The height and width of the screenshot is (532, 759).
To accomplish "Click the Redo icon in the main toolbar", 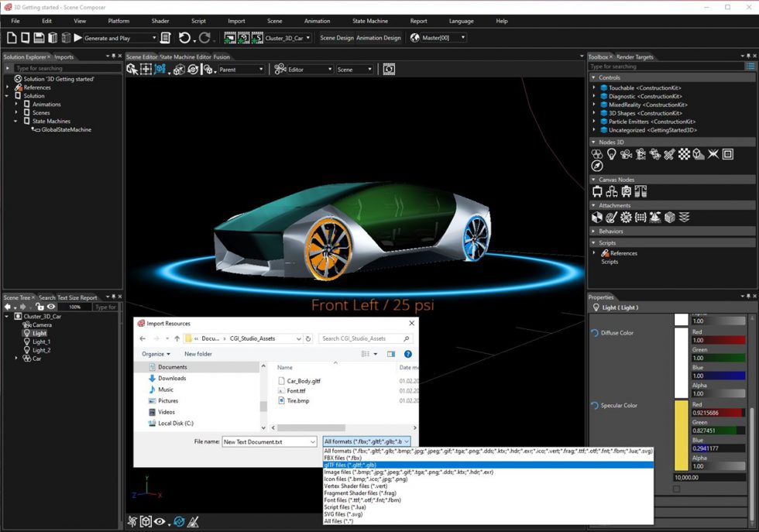I will click(x=205, y=37).
